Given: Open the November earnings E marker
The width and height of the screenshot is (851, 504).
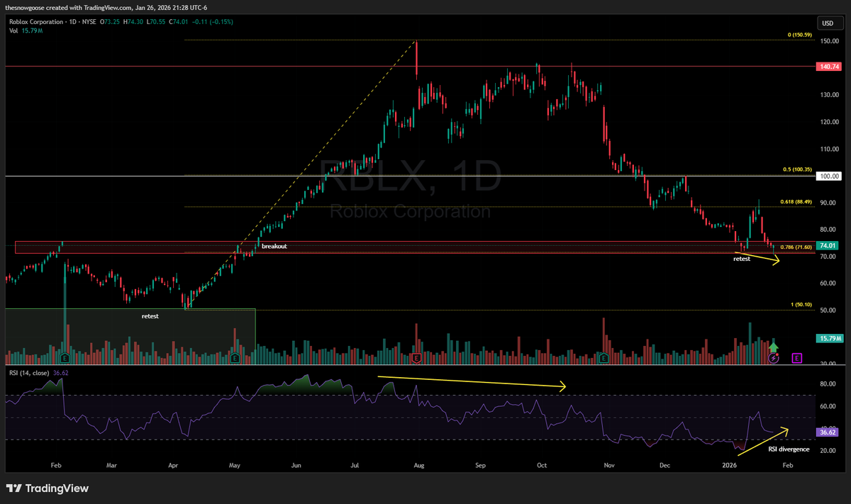Looking at the screenshot, I should click(604, 358).
